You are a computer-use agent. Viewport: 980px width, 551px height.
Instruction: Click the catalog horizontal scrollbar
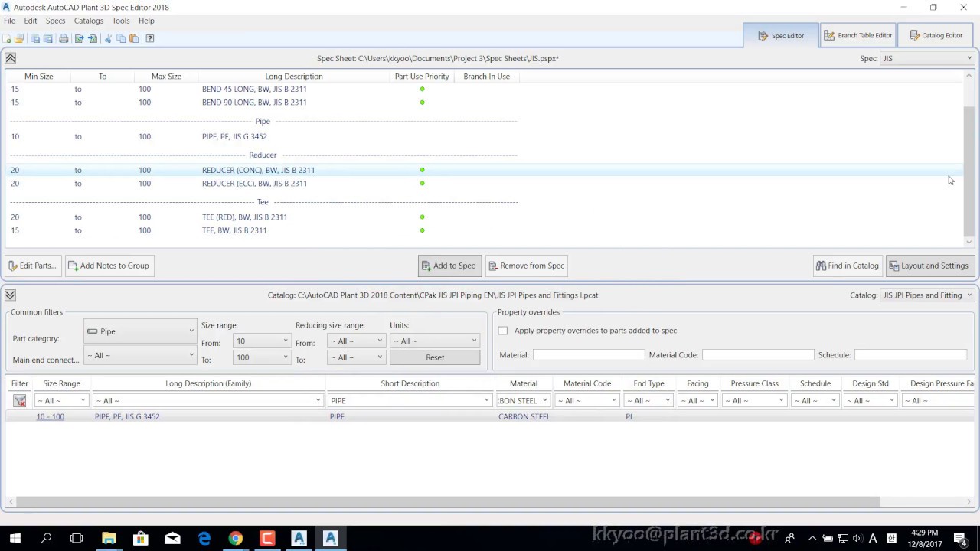448,502
